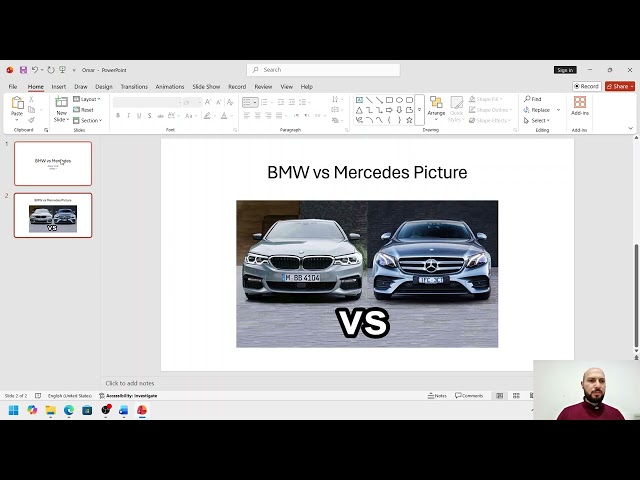Image resolution: width=640 pixels, height=480 pixels.
Task: Clear all formatting
Action: 230,102
